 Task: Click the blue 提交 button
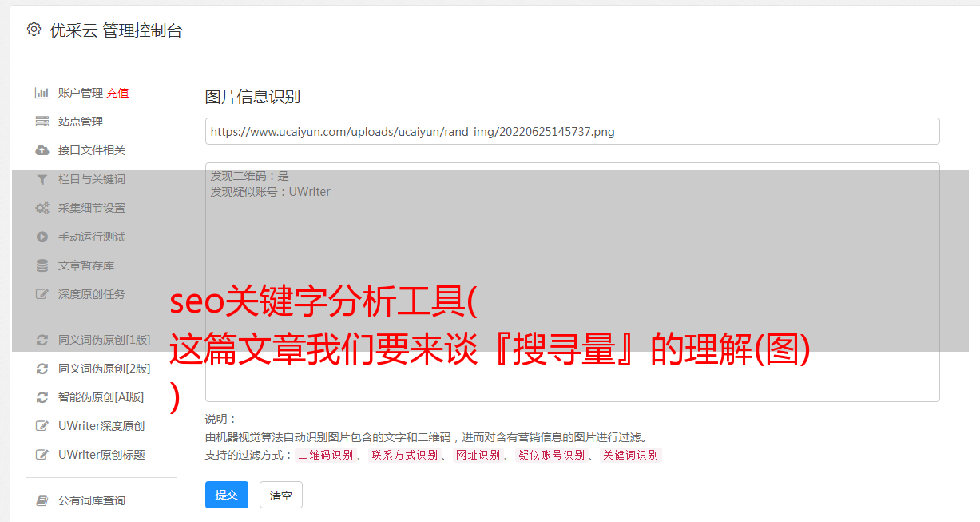pos(227,495)
